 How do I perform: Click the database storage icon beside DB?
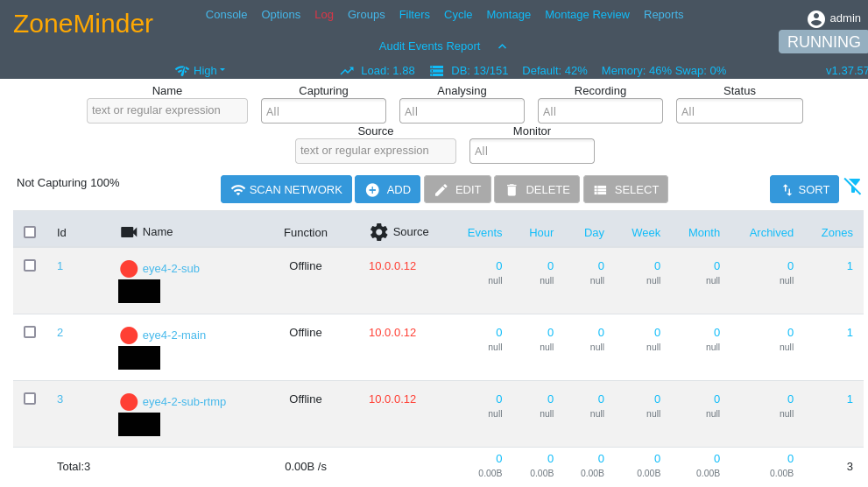tap(437, 71)
